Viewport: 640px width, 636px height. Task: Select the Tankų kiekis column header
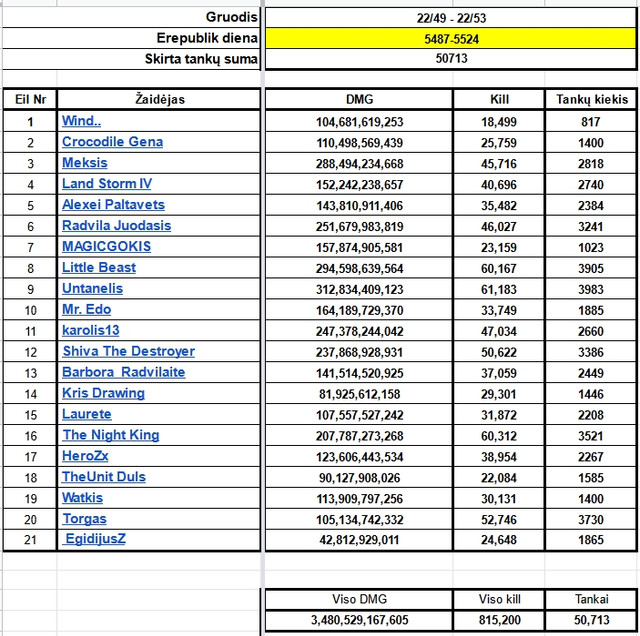tap(591, 99)
